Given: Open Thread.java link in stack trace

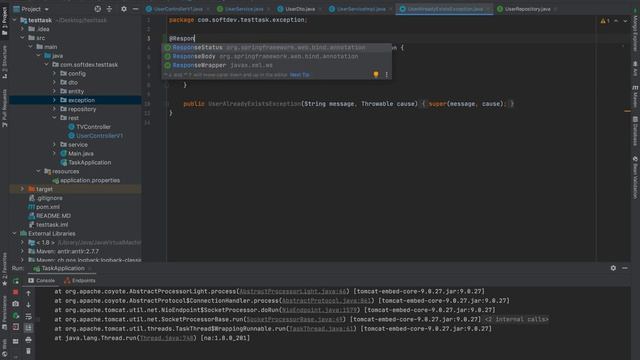Looking at the screenshot, I should click(x=166, y=338).
